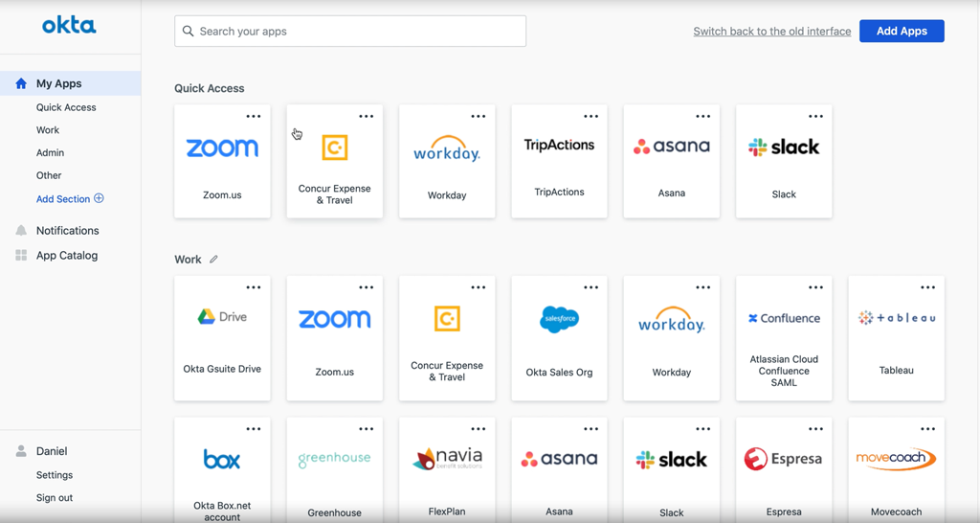Open the Espresa app tile
The width and height of the screenshot is (980, 523).
pyautogui.click(x=784, y=471)
